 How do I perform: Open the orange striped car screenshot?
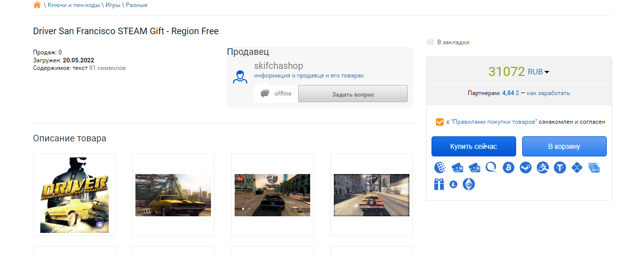click(x=372, y=195)
